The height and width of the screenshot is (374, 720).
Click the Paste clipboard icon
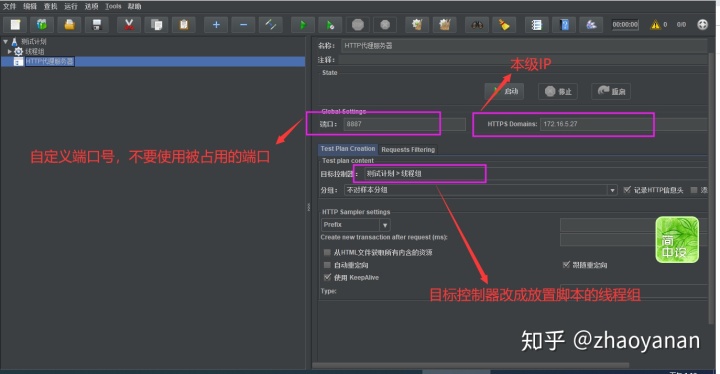tap(184, 25)
